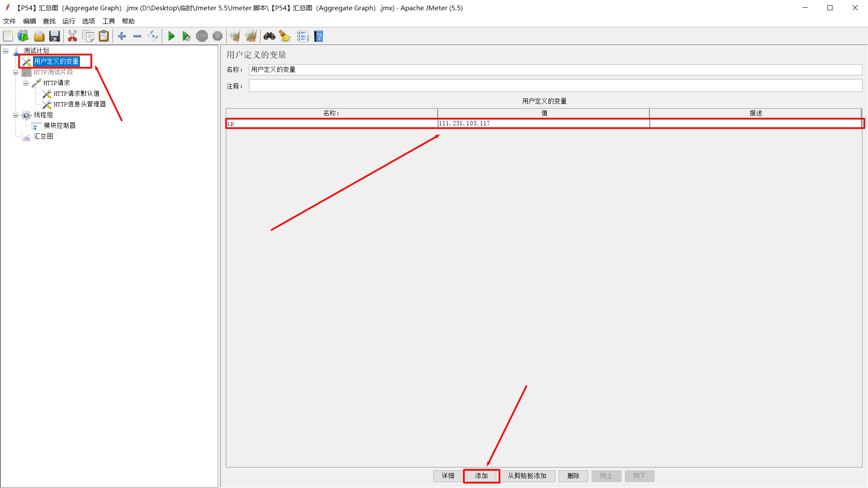Viewport: 868px width, 488px height.
Task: Click the 从剪贴板添加 button
Action: click(527, 476)
